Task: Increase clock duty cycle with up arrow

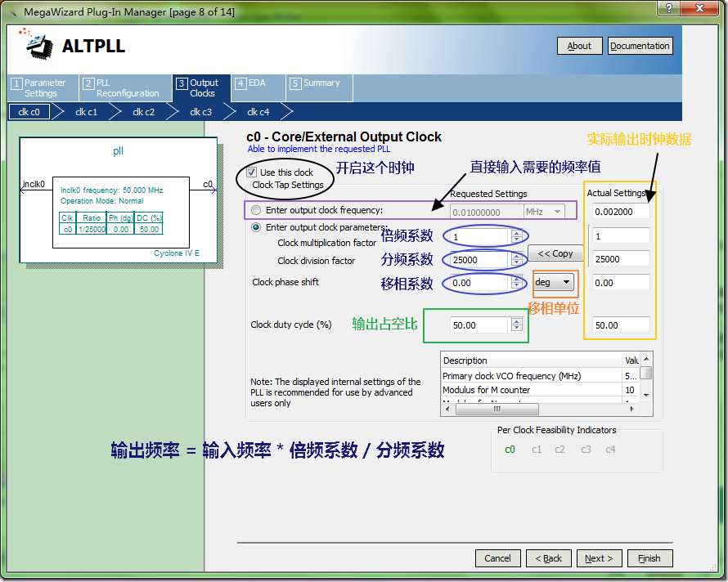Action: tap(517, 321)
